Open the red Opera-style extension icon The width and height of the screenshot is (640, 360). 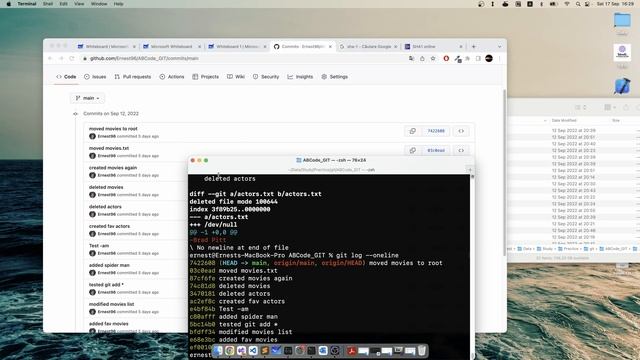(446, 58)
